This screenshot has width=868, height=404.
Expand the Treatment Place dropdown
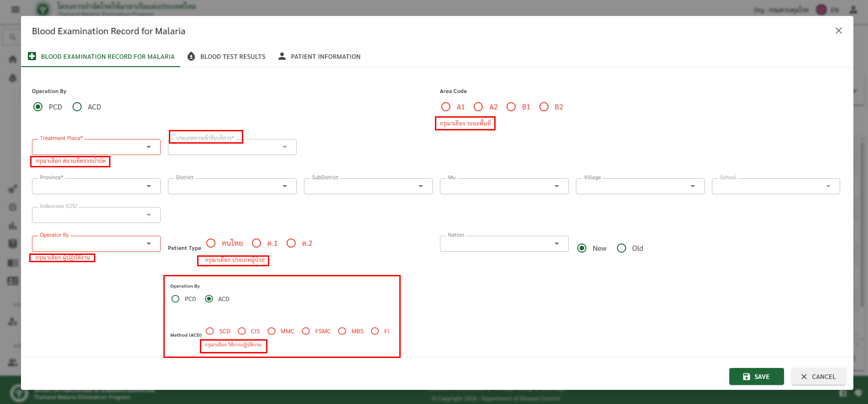[x=148, y=147]
